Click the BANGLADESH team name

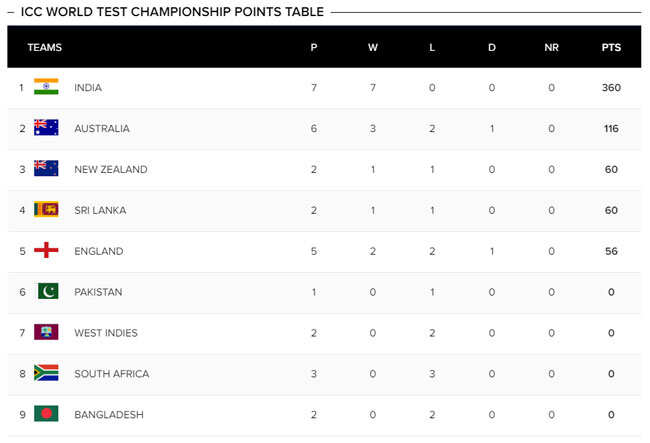109,414
